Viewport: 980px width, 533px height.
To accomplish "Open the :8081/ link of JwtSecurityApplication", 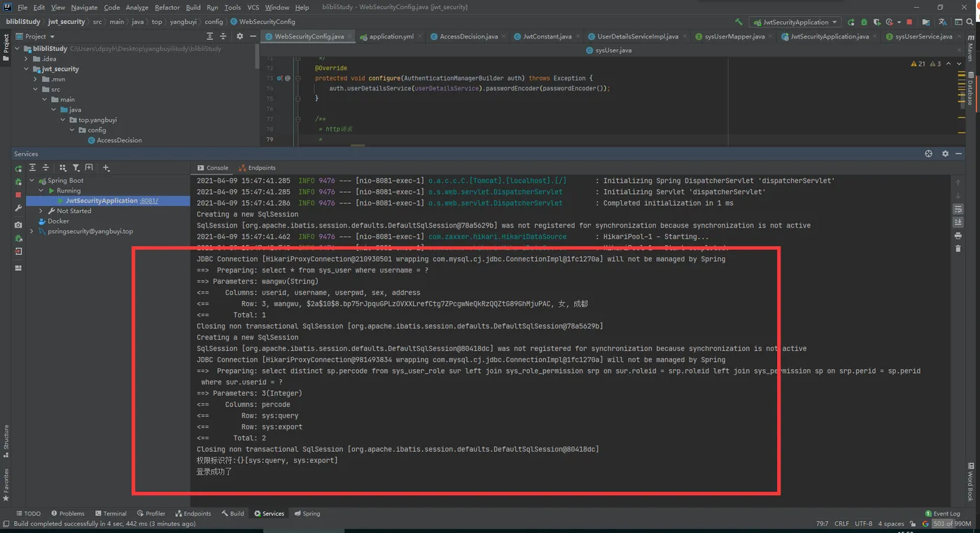I will 149,201.
